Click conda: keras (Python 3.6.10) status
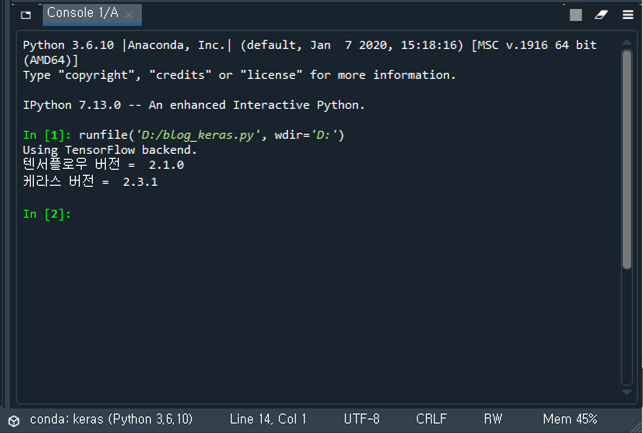Viewport: 643px width, 433px height. pyautogui.click(x=111, y=419)
